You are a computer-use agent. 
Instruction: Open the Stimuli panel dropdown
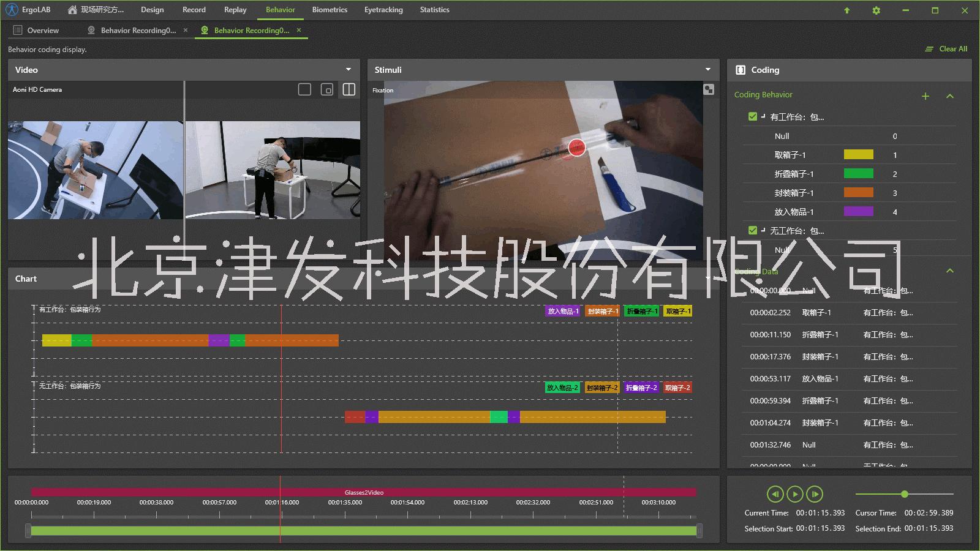point(708,70)
